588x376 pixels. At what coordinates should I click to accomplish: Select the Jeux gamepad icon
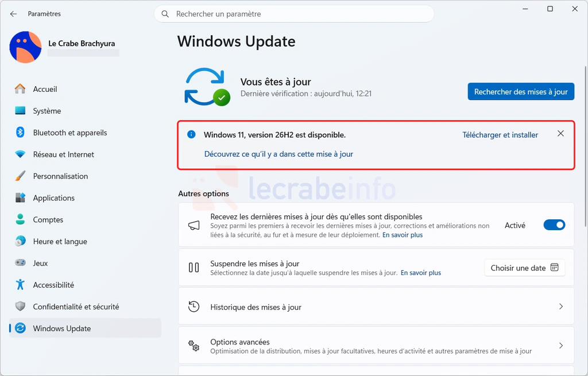pyautogui.click(x=20, y=263)
